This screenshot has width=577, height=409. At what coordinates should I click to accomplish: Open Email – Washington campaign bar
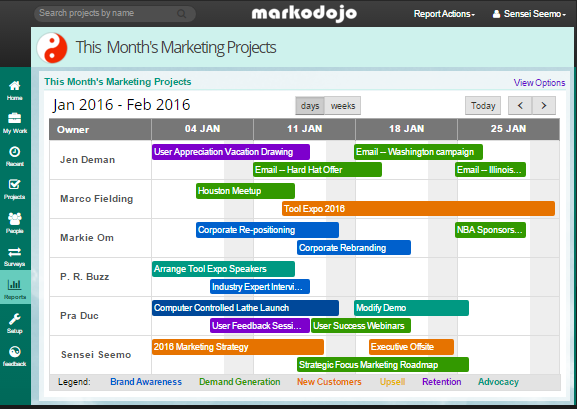418,152
